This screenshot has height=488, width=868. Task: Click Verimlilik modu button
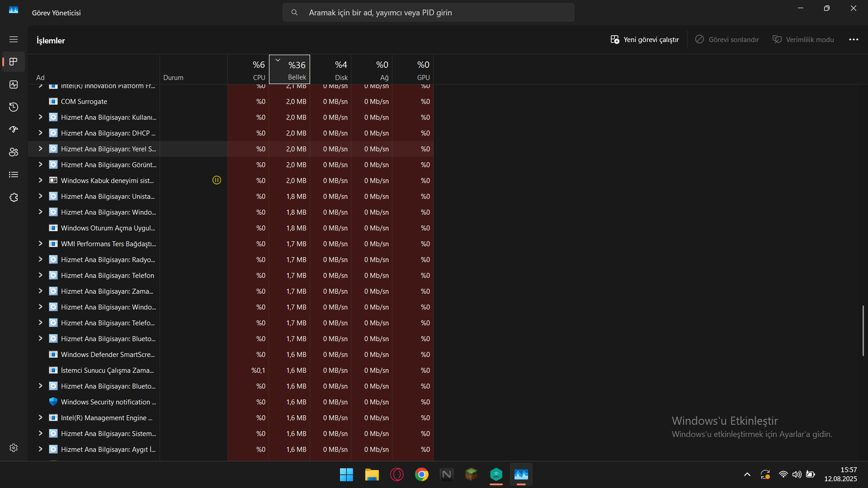803,40
